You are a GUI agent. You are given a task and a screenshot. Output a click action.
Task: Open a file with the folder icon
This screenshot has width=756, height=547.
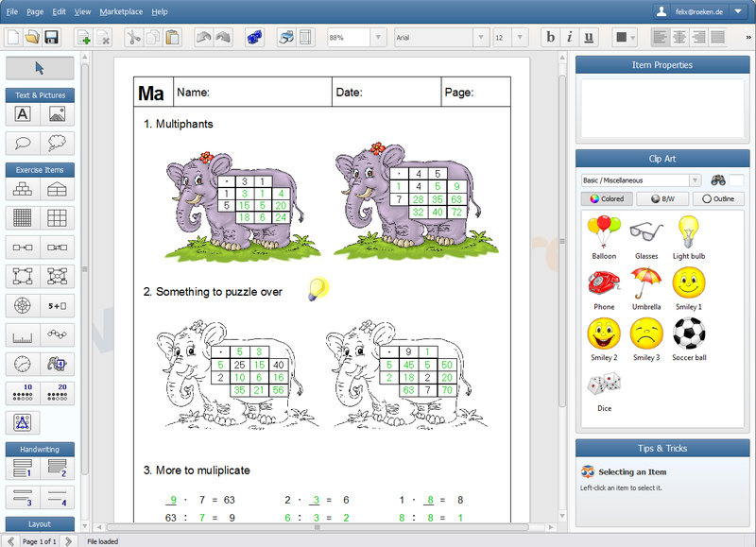[32, 37]
